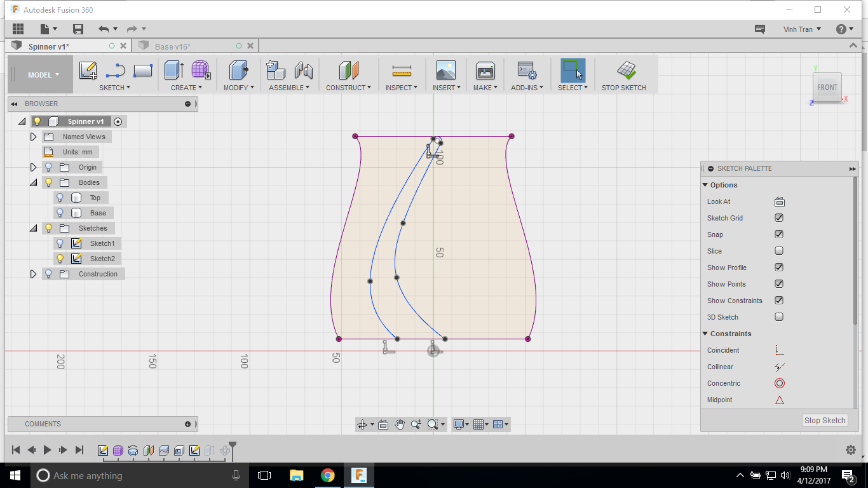Open the data panel grid icon

click(18, 29)
